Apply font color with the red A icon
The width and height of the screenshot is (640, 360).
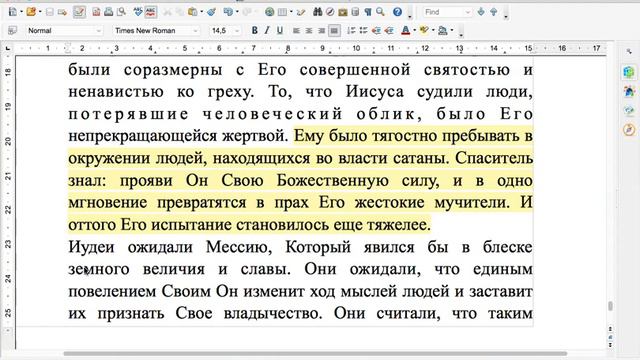point(405,31)
